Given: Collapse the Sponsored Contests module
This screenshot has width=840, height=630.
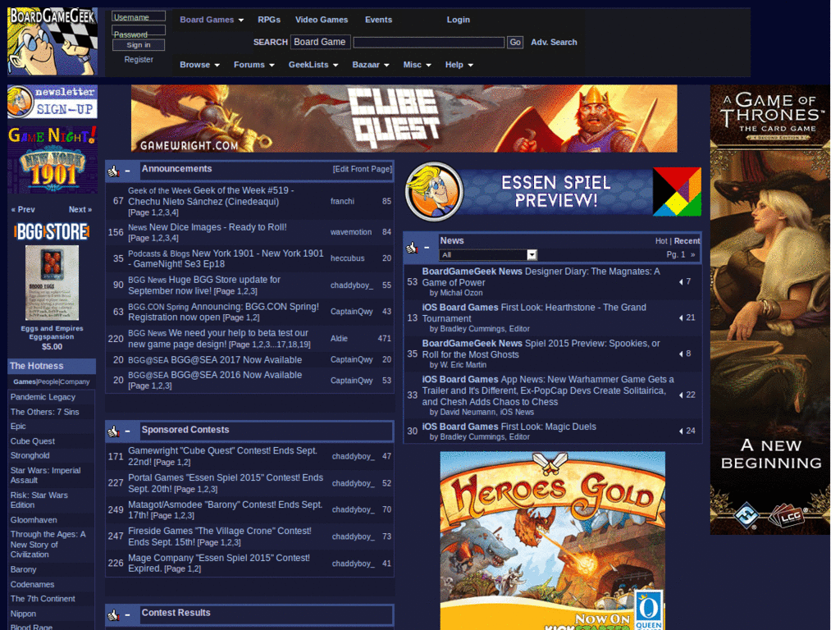Looking at the screenshot, I should 127,431.
